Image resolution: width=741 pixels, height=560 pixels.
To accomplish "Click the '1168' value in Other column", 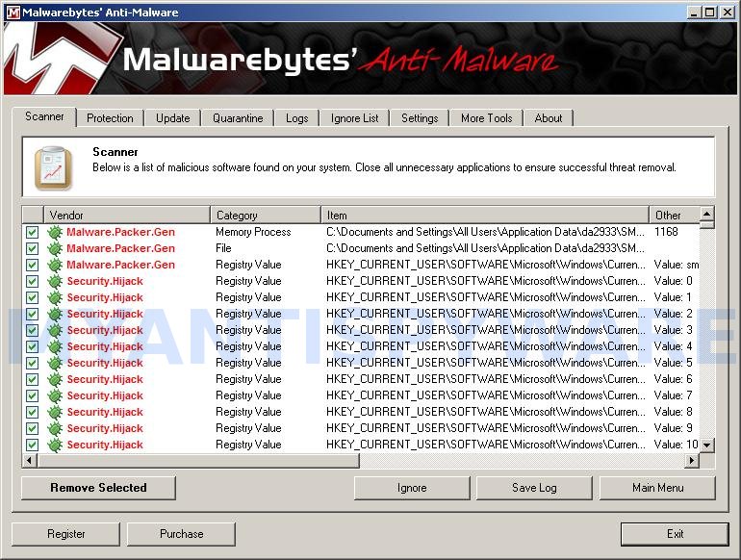I will click(666, 232).
